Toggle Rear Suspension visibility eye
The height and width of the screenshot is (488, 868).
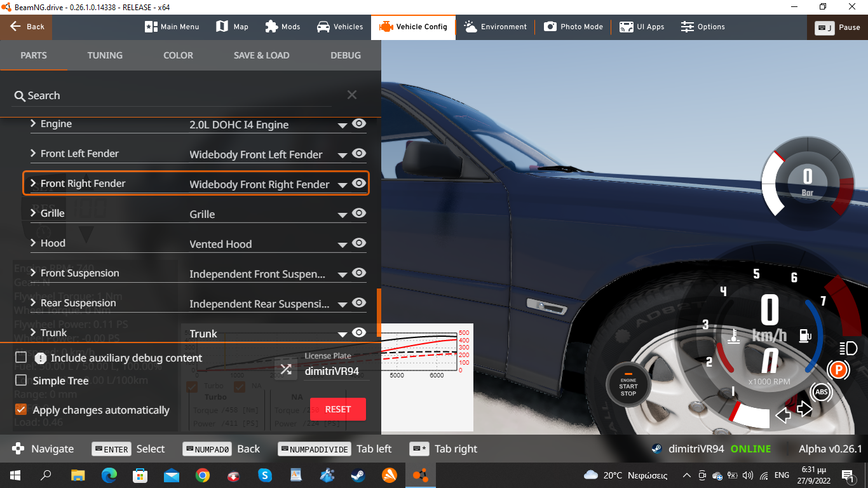[359, 302]
